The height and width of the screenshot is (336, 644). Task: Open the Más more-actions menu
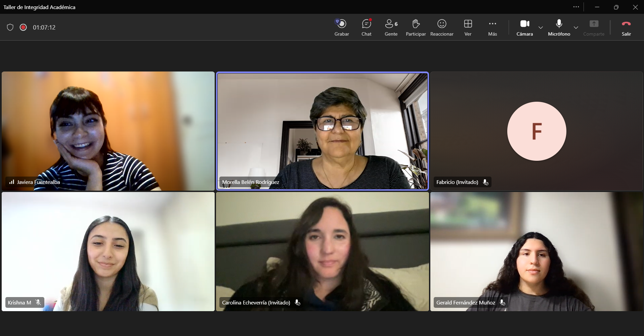(x=492, y=28)
